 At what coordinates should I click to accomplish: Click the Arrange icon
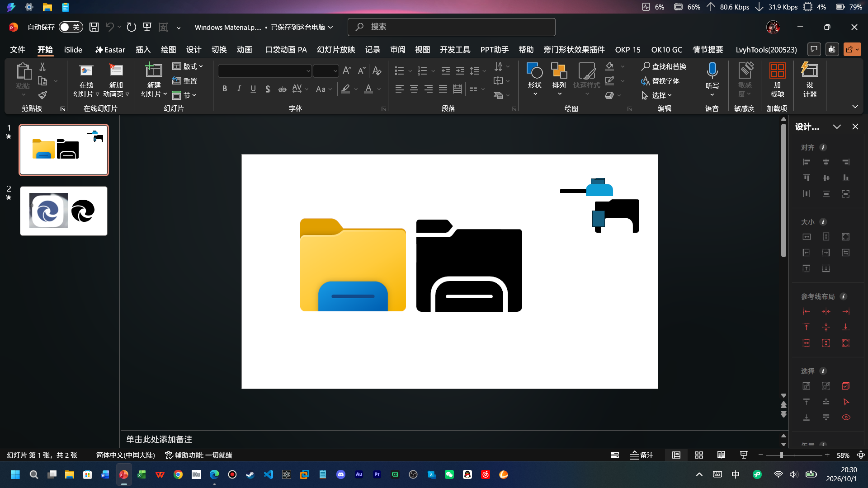click(x=559, y=79)
